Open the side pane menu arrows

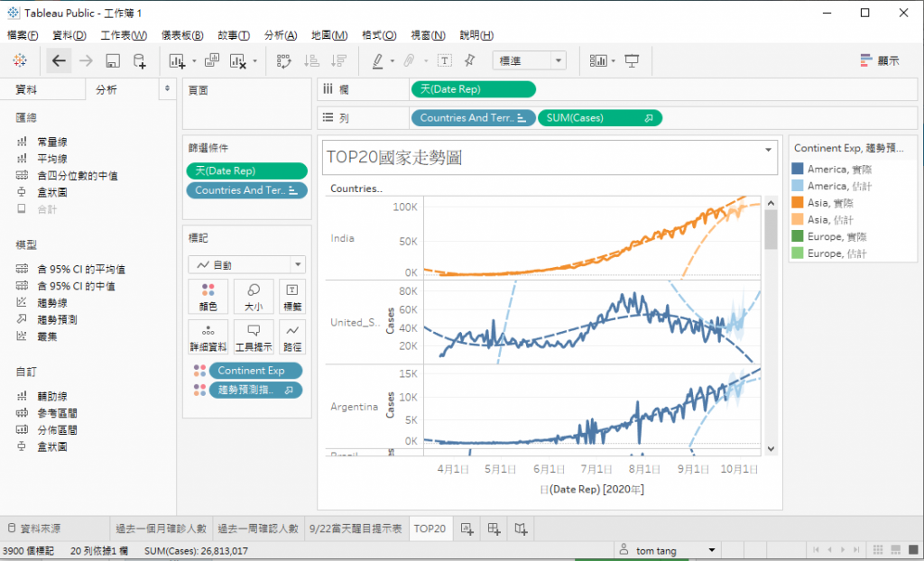[167, 89]
